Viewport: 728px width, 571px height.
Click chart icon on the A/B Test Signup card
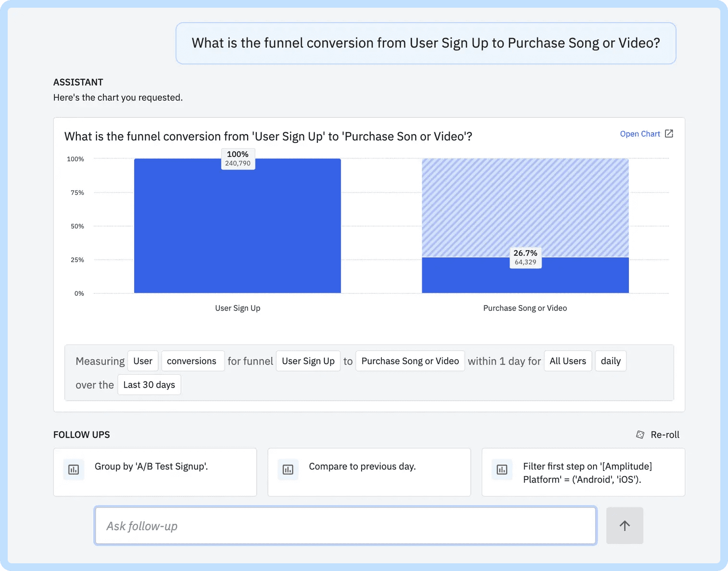point(74,469)
